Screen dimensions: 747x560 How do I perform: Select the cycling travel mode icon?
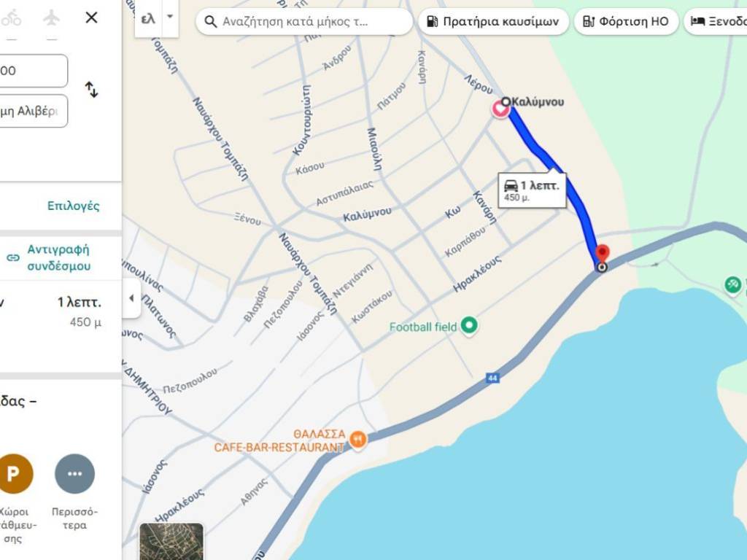click(x=10, y=18)
